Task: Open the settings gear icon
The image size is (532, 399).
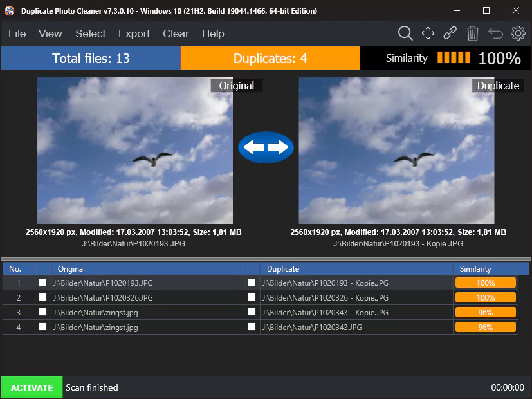Action: (518, 33)
